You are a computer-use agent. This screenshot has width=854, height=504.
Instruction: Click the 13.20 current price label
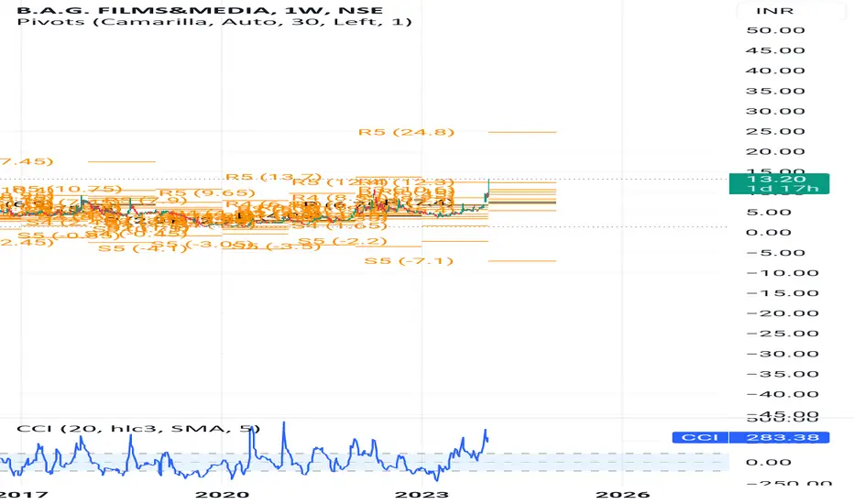pyautogui.click(x=779, y=179)
